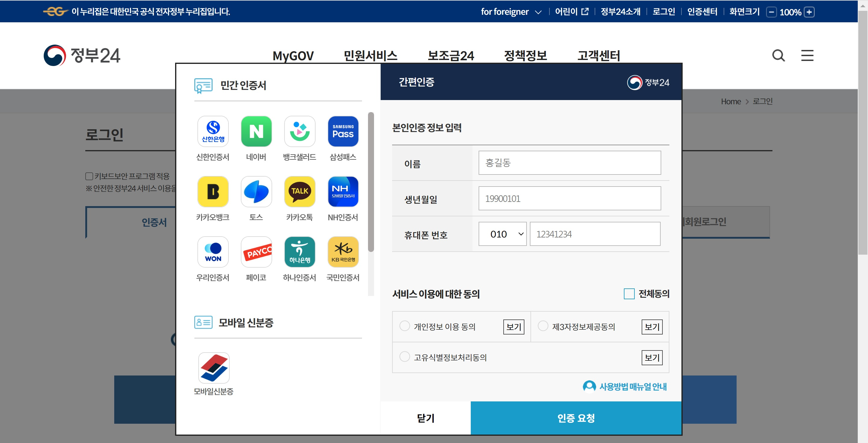Open the 보조금24 menu
The height and width of the screenshot is (443, 868).
(x=451, y=55)
